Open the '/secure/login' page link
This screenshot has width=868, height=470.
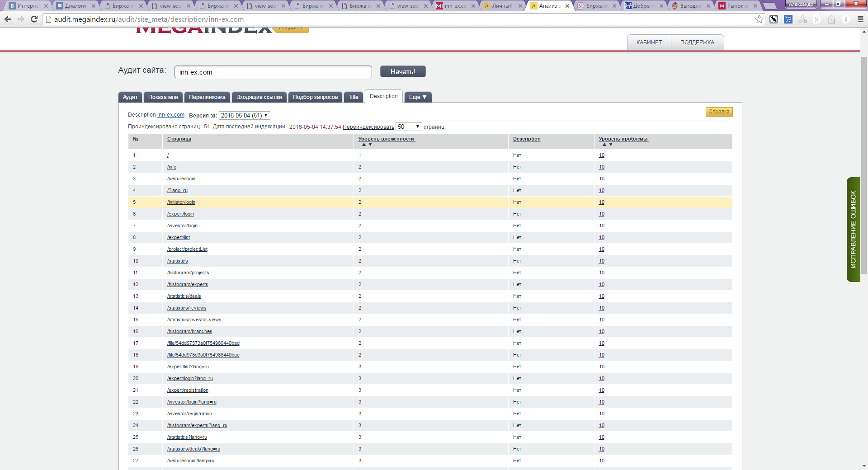coord(181,179)
